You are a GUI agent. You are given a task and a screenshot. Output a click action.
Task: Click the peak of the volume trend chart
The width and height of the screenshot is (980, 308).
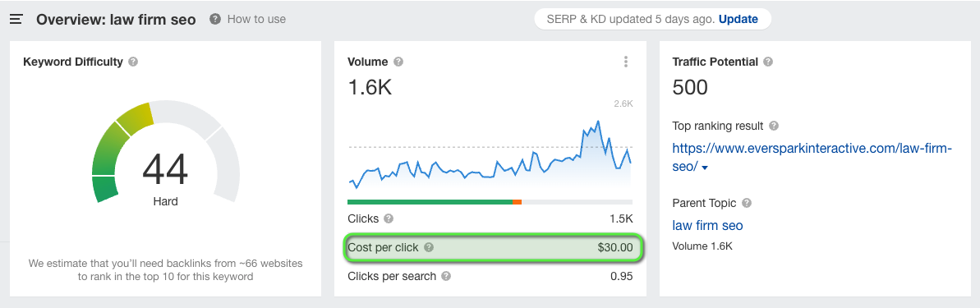point(598,122)
